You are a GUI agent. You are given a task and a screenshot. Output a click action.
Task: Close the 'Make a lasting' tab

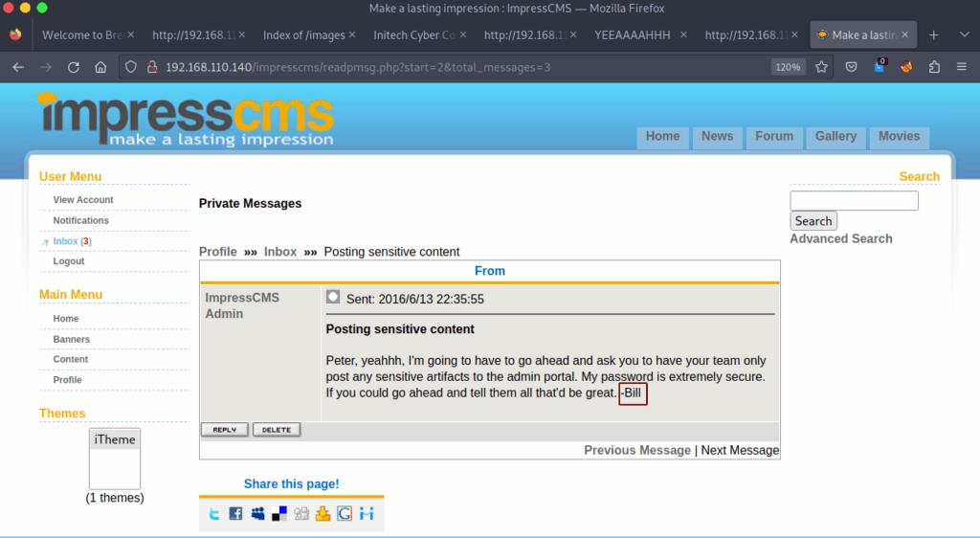pyautogui.click(x=905, y=34)
